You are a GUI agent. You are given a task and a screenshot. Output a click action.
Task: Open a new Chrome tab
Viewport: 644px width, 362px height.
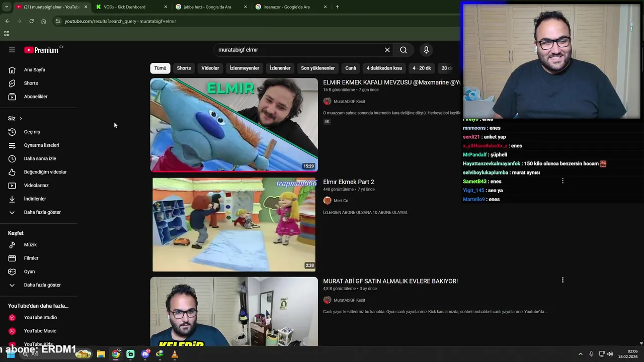pos(337,7)
